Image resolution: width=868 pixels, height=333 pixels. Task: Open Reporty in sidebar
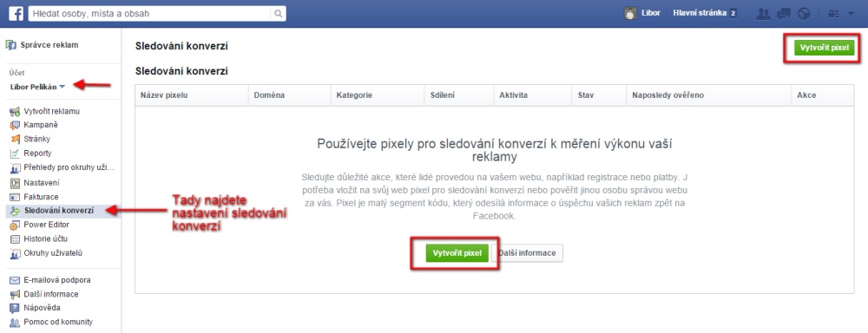point(37,153)
